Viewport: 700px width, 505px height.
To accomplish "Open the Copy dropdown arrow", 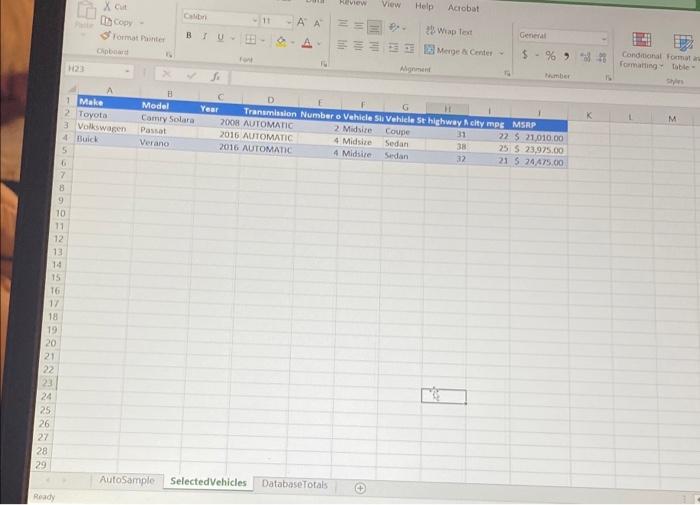I will pos(142,22).
